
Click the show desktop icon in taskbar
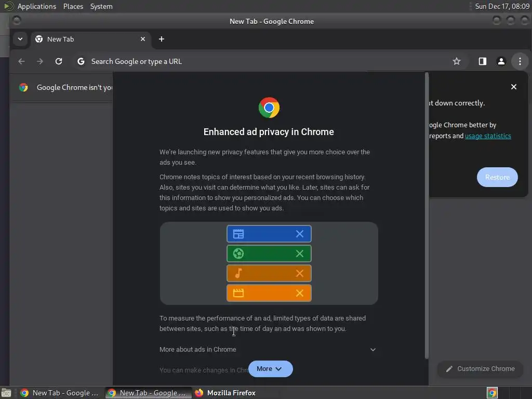[x=6, y=393]
